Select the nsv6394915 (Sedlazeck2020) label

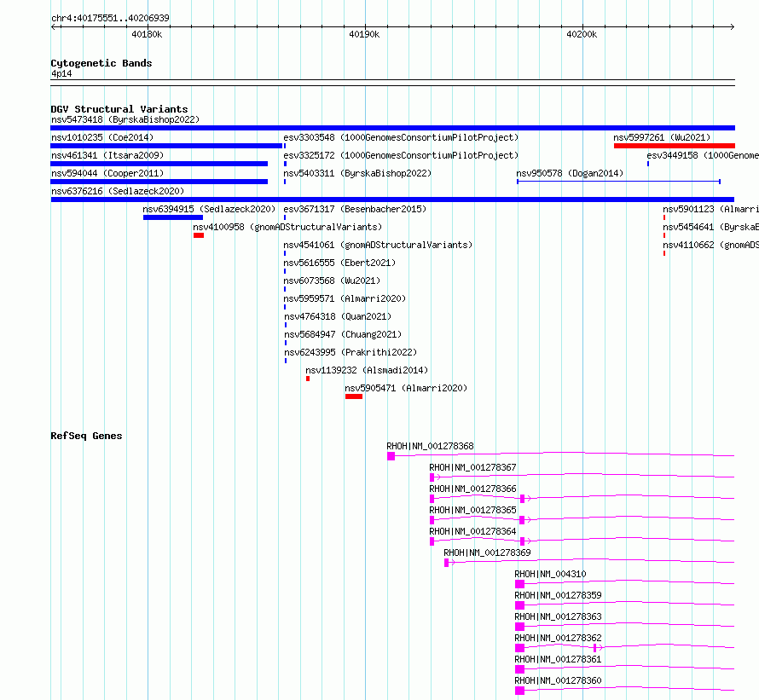click(209, 209)
